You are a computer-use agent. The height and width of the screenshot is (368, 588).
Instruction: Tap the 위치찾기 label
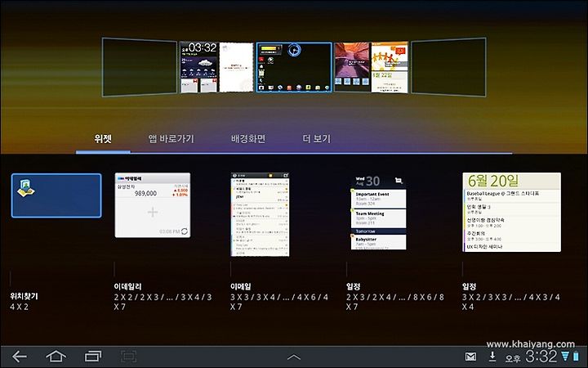tap(24, 296)
